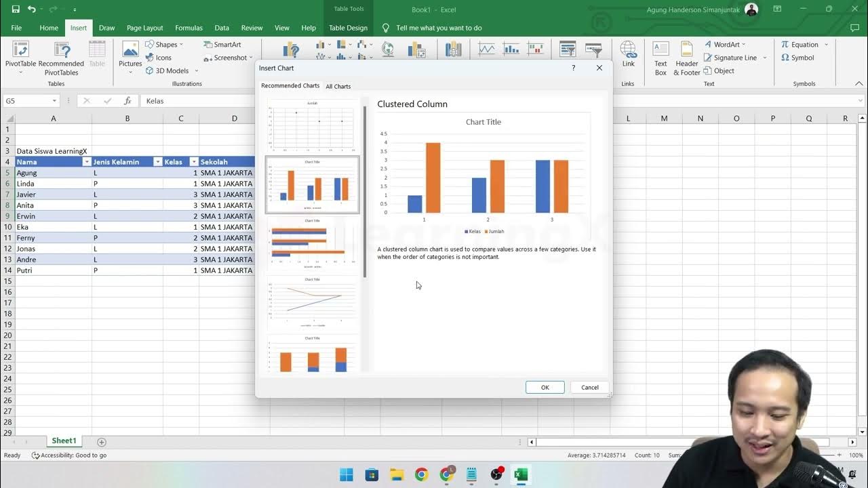Open the Kelas column filter dropdown
The width and height of the screenshot is (868, 488).
[x=193, y=162]
